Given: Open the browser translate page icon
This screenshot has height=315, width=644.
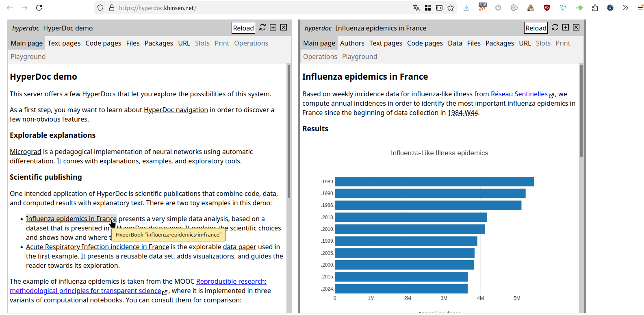Looking at the screenshot, I should point(416,8).
